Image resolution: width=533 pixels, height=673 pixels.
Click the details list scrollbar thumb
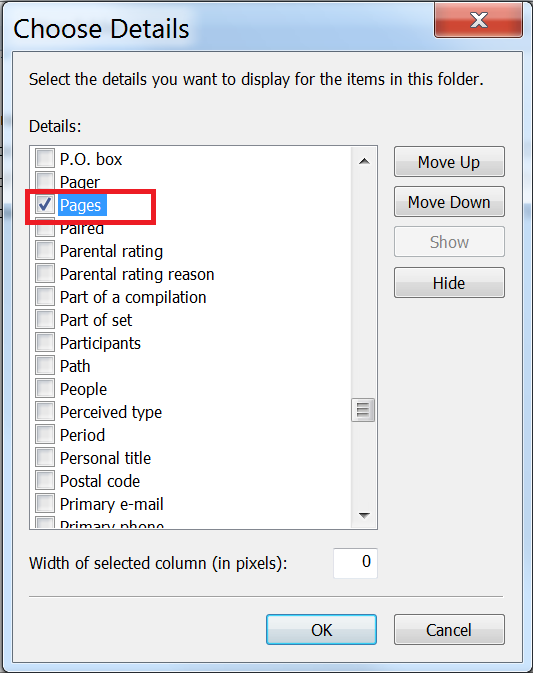click(363, 410)
